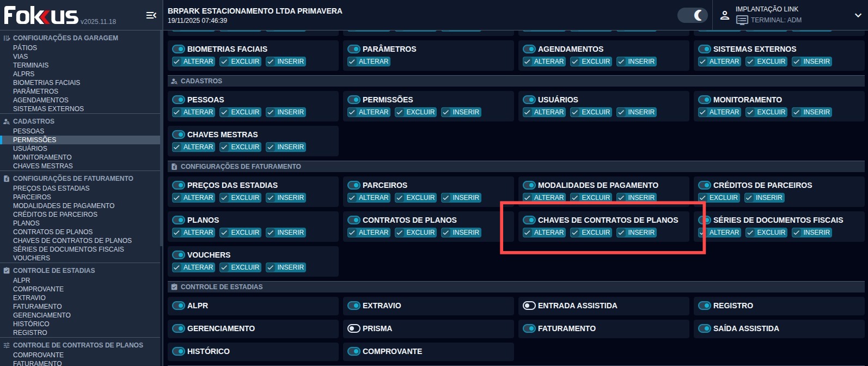Switch the dark mode moon toggle
Viewport: 868px width, 366px height.
pos(692,15)
